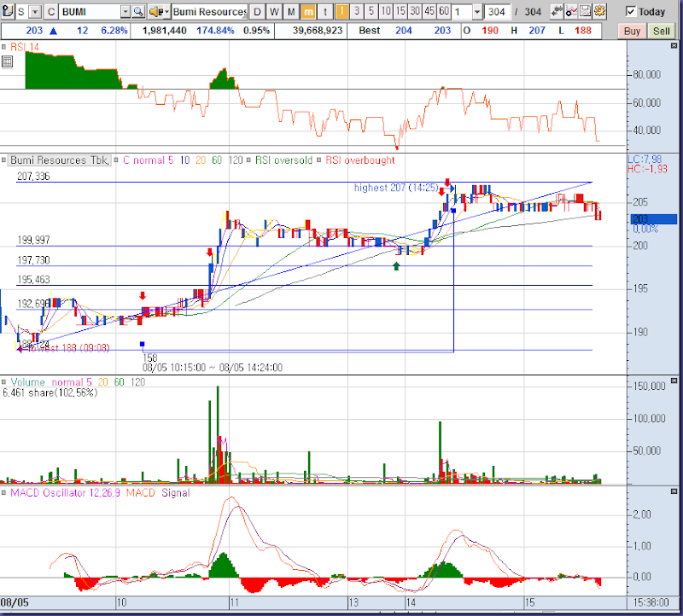Click the RSI overbought legend marker

click(318, 160)
